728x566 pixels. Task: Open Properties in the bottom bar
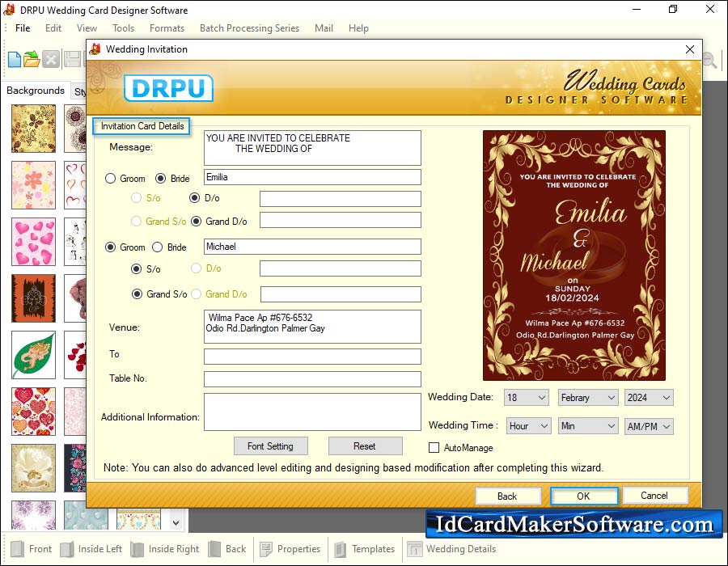290,549
